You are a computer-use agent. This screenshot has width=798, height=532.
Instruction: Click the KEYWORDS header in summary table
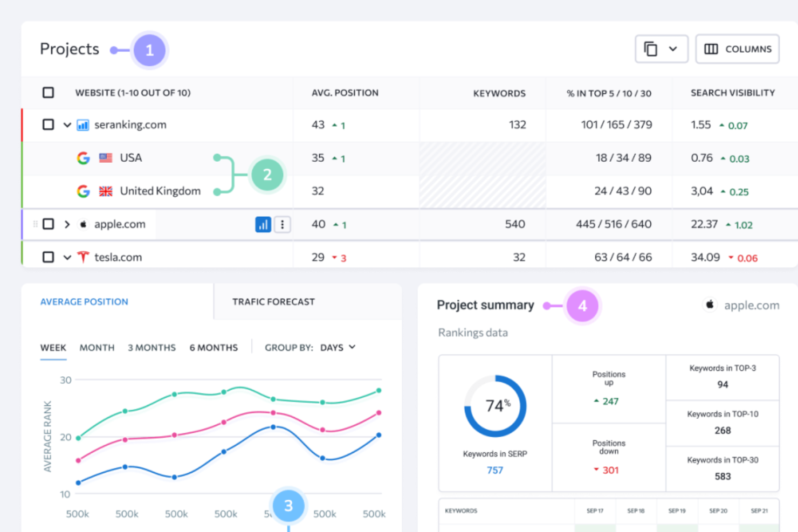[461, 511]
